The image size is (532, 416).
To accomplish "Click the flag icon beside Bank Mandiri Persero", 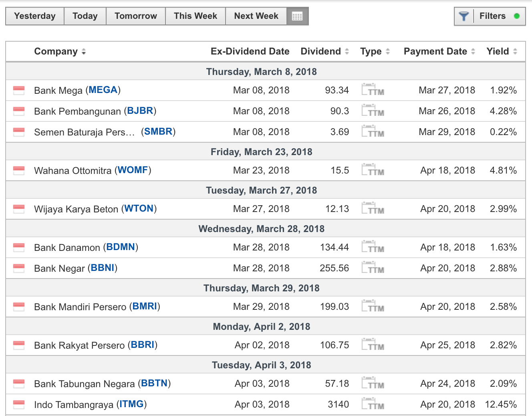I will point(19,307).
